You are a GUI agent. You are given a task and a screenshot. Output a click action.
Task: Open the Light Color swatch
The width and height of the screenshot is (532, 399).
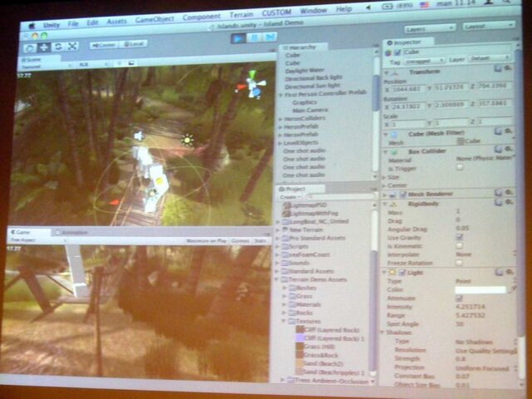point(480,290)
